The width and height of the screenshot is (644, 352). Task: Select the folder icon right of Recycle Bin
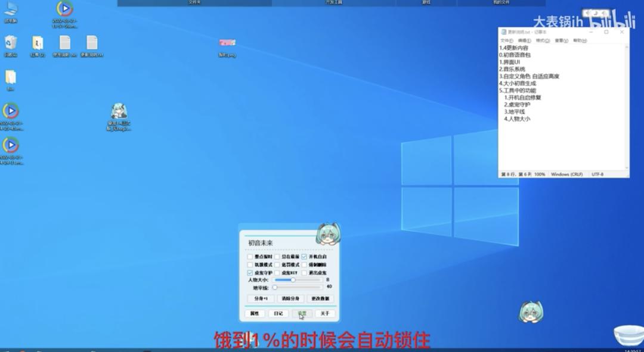click(38, 46)
